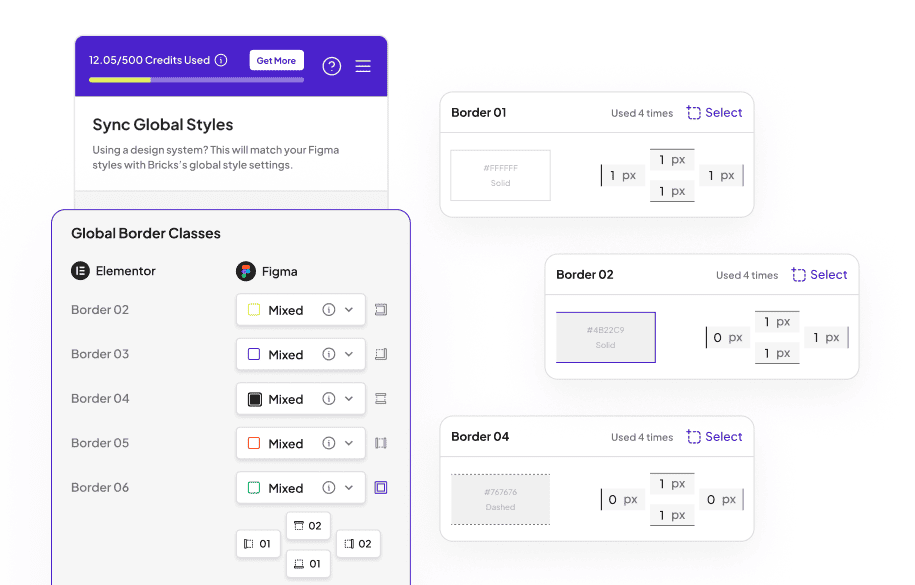Click the border sides icon beside Border 02
The width and height of the screenshot is (915, 585).
[380, 310]
